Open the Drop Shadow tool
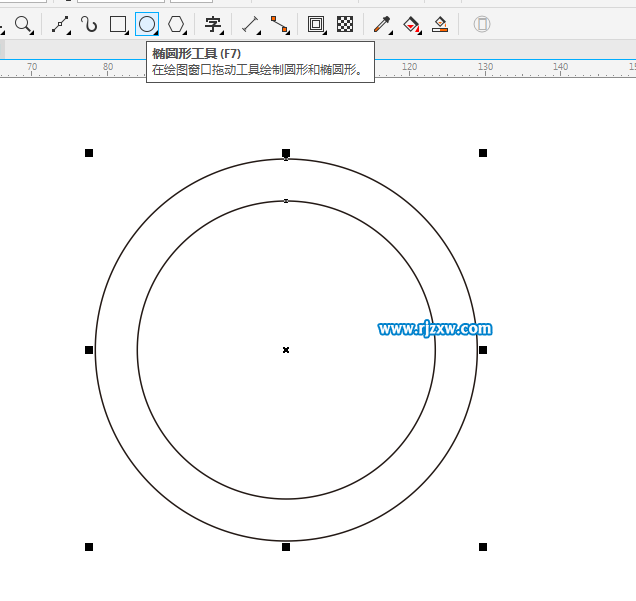Screen dimensions: 636x601 tap(316, 24)
